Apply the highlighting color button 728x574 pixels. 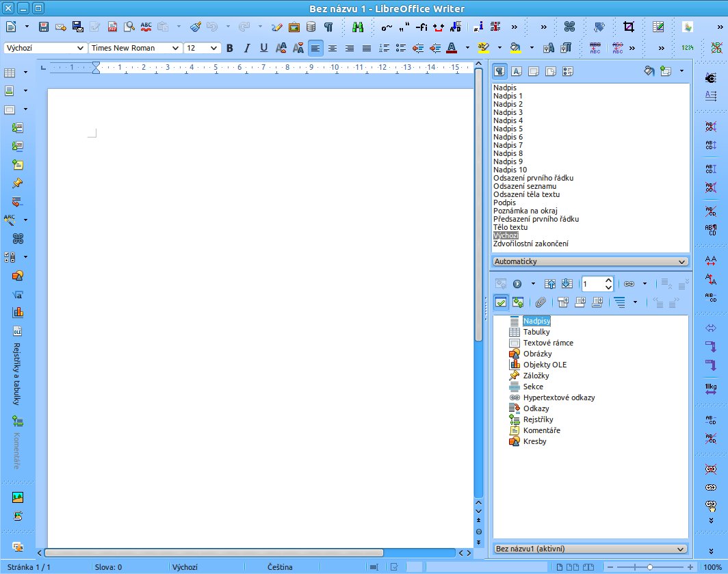point(484,48)
